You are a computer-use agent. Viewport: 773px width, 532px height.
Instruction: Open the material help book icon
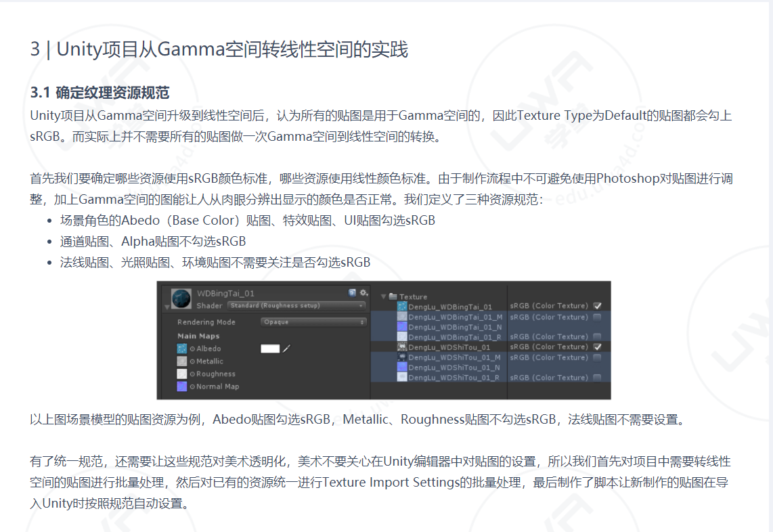click(352, 293)
